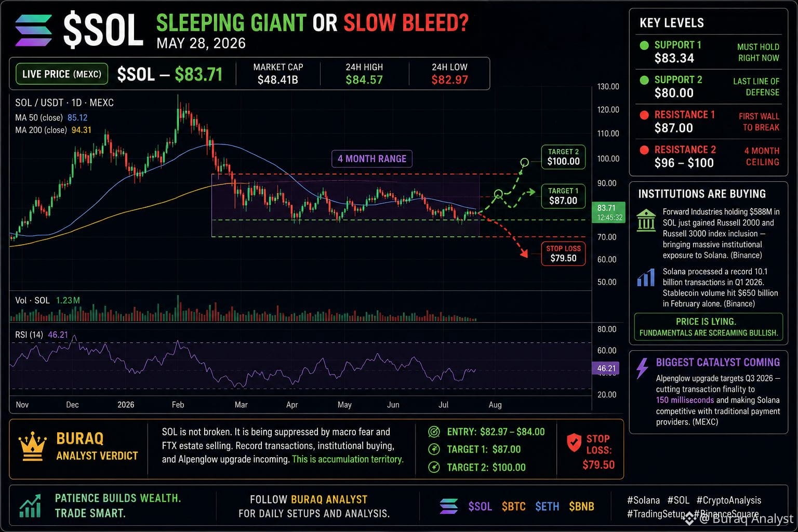Click the 'Aug' label on the time axis
The image size is (798, 532).
point(495,405)
